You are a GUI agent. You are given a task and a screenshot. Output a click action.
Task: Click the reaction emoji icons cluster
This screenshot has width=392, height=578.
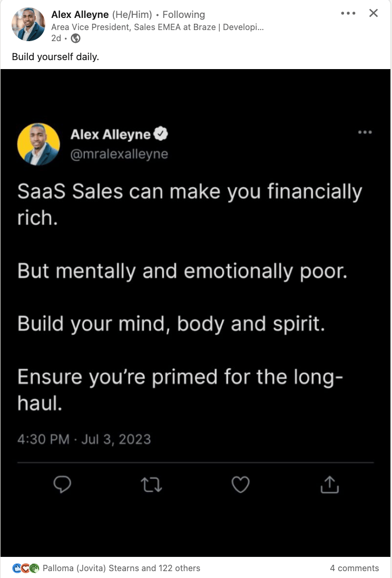click(26, 568)
